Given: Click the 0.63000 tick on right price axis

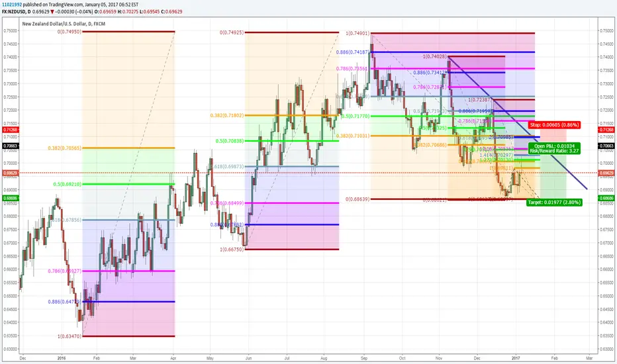Looking at the screenshot, I should pyautogui.click(x=606, y=349).
